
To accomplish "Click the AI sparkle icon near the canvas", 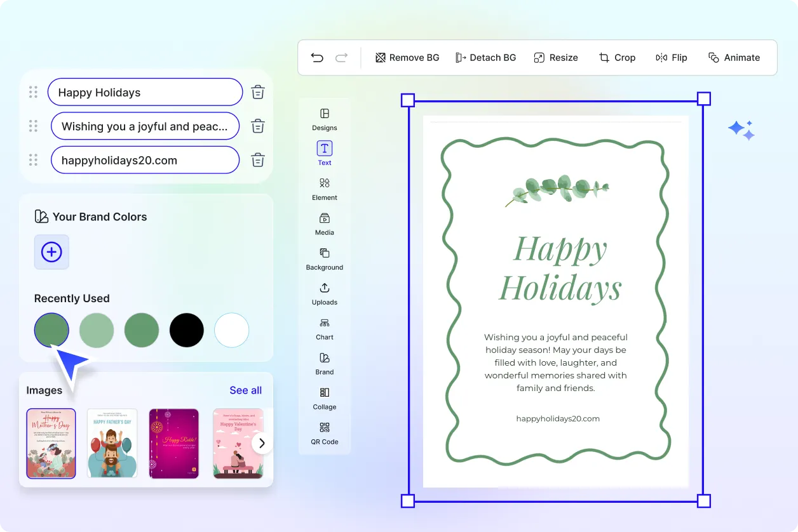I will point(741,129).
